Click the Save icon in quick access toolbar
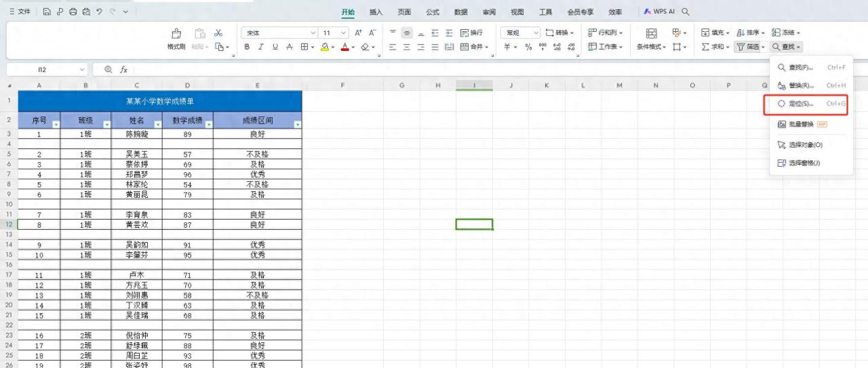Screen dimensions: 868x368 [47, 12]
